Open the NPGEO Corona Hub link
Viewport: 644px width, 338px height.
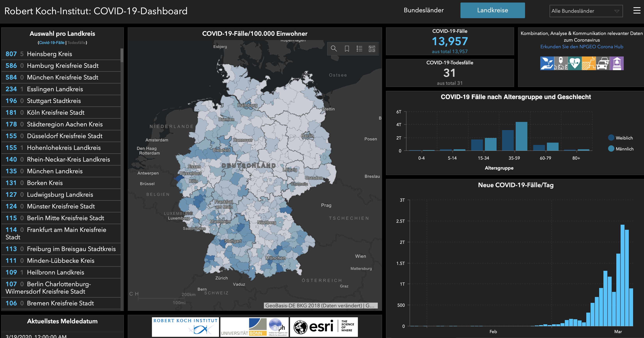[582, 47]
